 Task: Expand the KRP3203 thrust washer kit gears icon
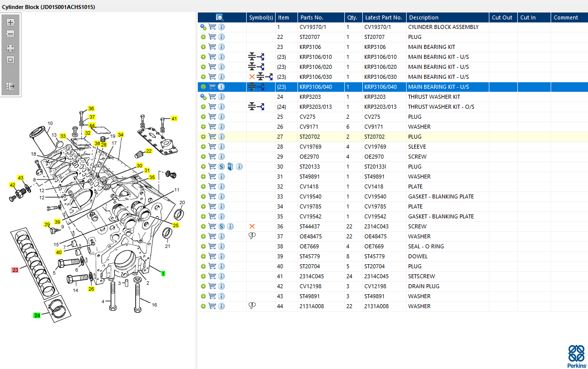(203, 97)
